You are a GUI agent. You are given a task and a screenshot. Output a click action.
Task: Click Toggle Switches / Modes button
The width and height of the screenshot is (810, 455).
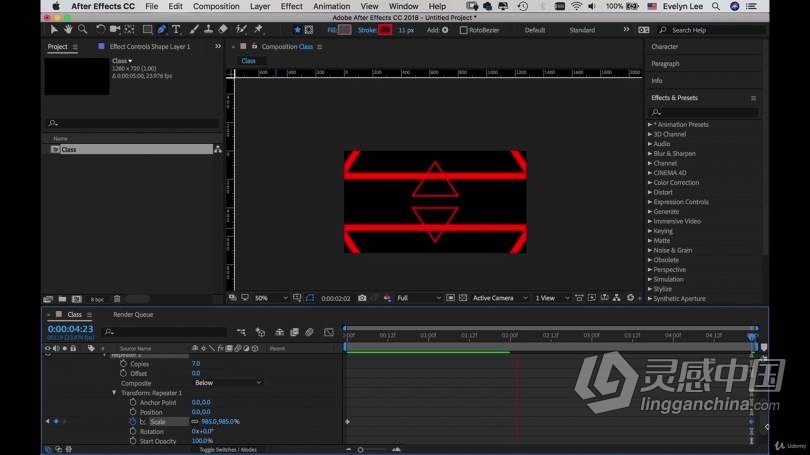point(228,450)
